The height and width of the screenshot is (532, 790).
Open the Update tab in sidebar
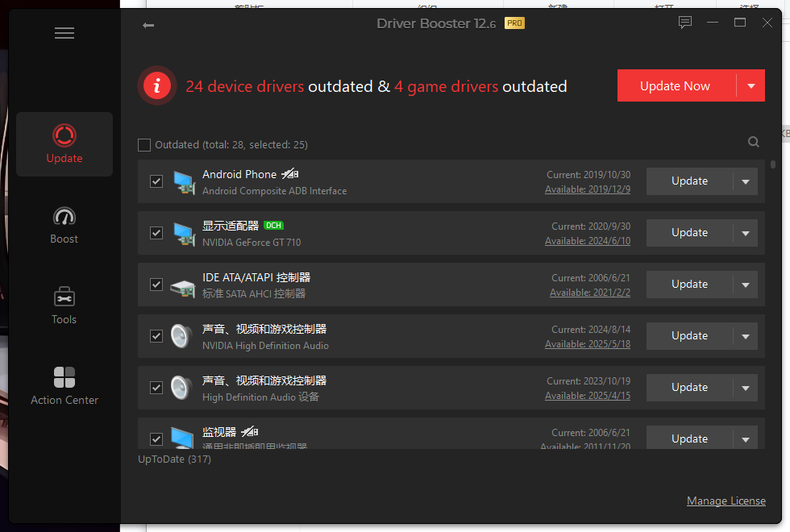[64, 144]
